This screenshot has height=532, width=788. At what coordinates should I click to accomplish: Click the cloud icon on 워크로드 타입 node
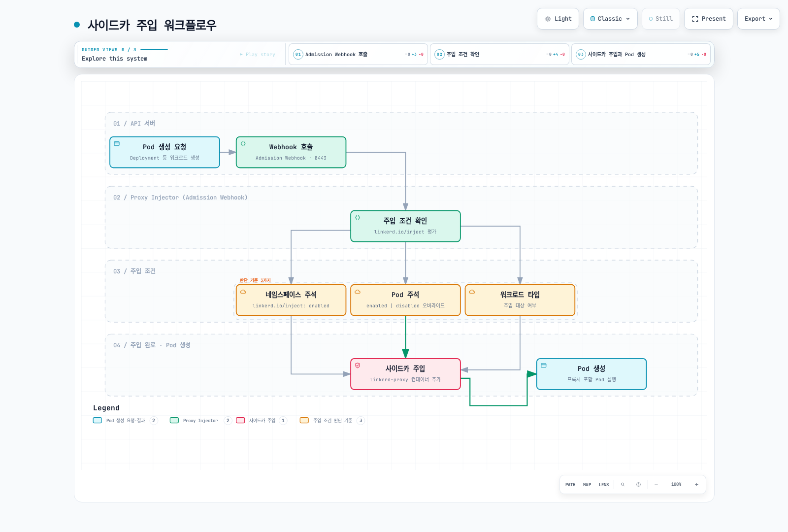pos(472,292)
